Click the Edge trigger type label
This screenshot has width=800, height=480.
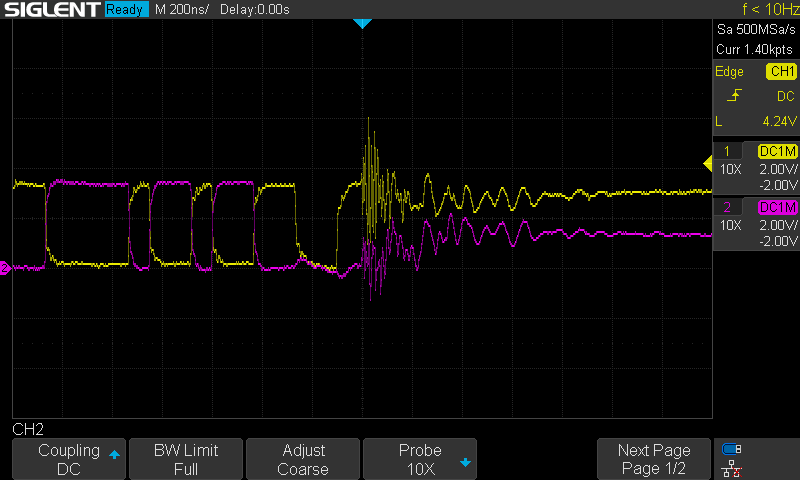tap(729, 71)
